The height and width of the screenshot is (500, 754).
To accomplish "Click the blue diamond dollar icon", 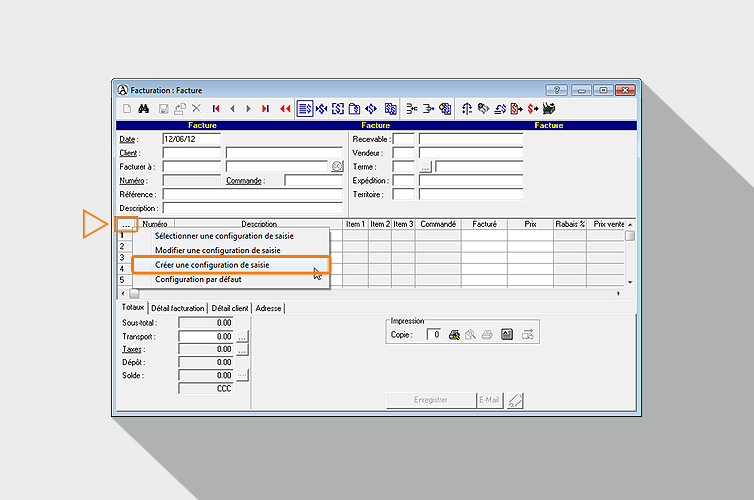I will coord(371,109).
